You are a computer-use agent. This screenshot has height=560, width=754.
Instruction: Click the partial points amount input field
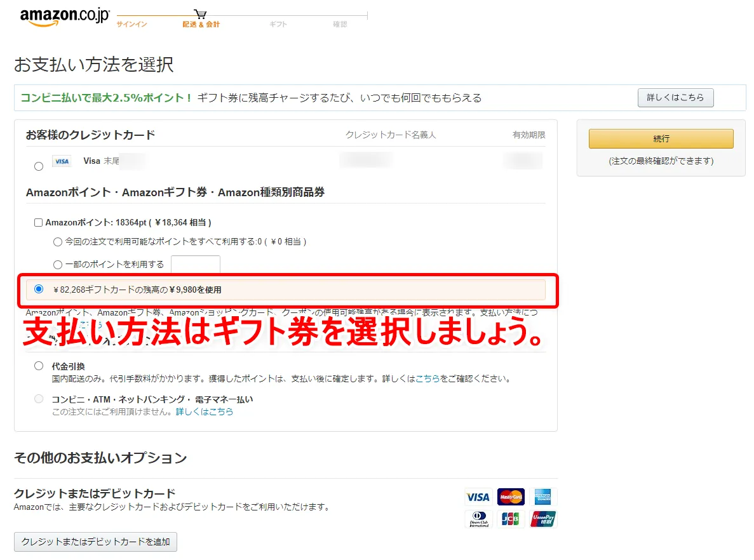pyautogui.click(x=196, y=265)
